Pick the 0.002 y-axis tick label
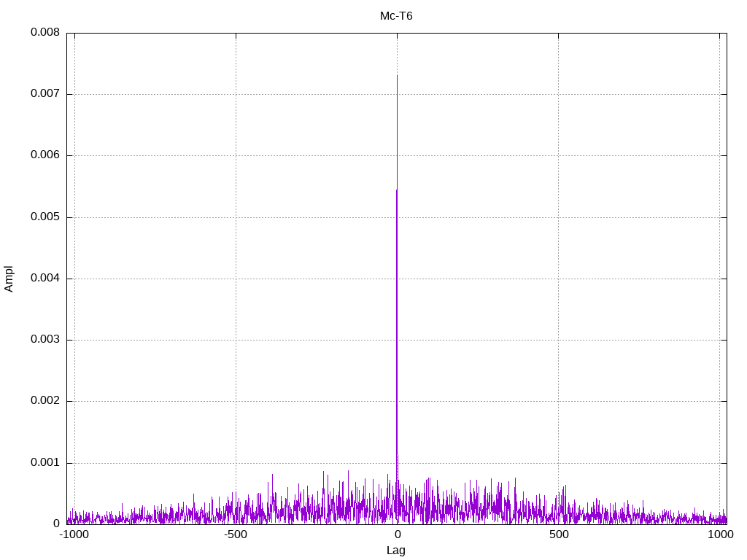The height and width of the screenshot is (560, 747). click(x=44, y=401)
